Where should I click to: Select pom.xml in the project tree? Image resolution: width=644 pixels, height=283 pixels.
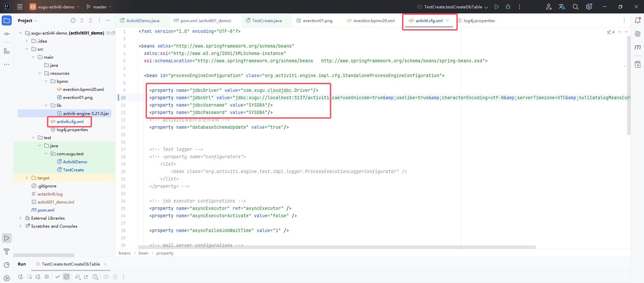46,210
